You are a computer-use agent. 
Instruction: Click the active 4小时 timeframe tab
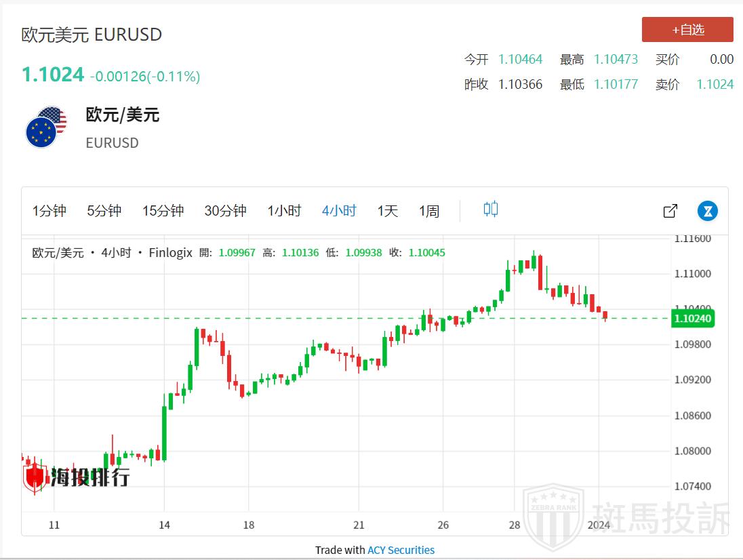pos(339,211)
